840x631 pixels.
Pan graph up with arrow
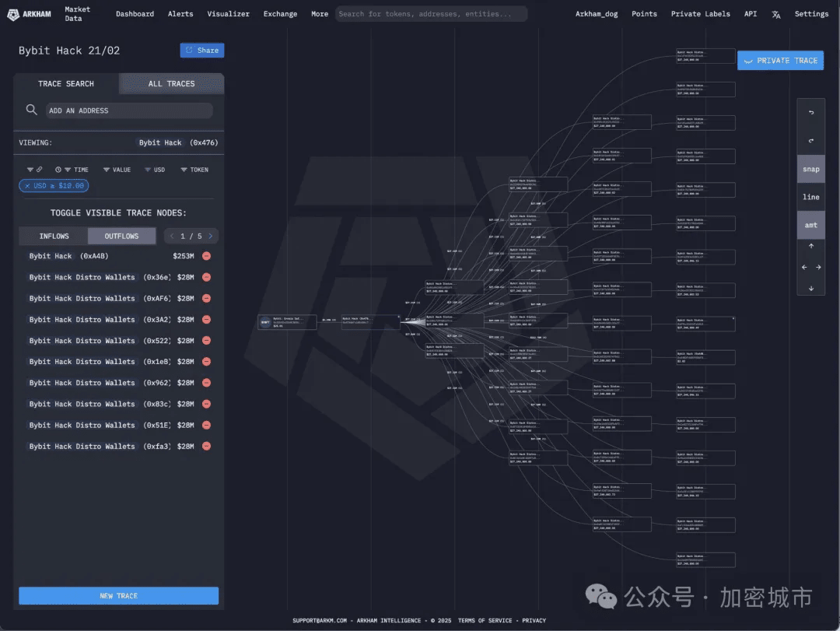(x=811, y=246)
